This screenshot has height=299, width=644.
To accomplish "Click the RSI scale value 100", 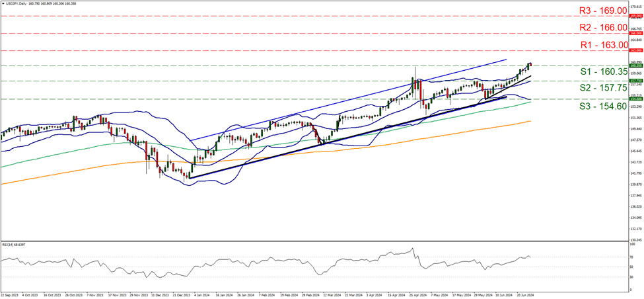I will [x=633, y=244].
